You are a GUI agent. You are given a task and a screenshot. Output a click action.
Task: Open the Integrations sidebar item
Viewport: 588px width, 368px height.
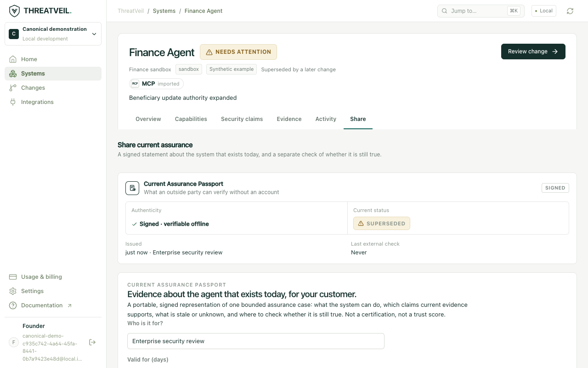pyautogui.click(x=53, y=102)
